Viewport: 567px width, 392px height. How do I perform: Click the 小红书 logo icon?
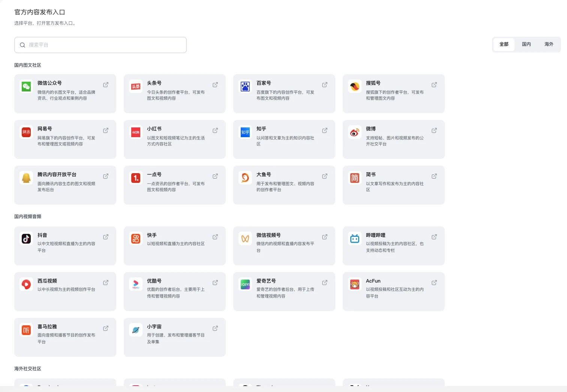[x=136, y=132]
